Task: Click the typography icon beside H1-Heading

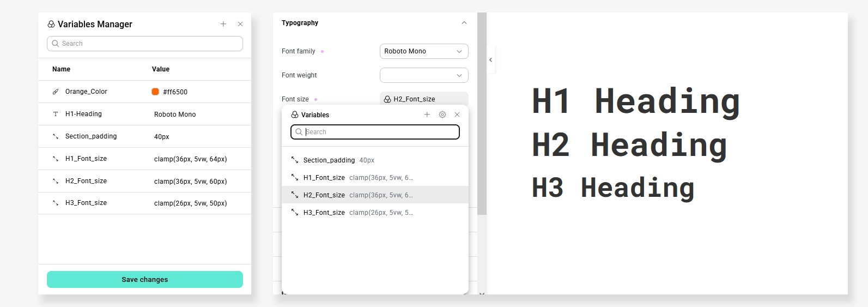Action: coord(56,114)
